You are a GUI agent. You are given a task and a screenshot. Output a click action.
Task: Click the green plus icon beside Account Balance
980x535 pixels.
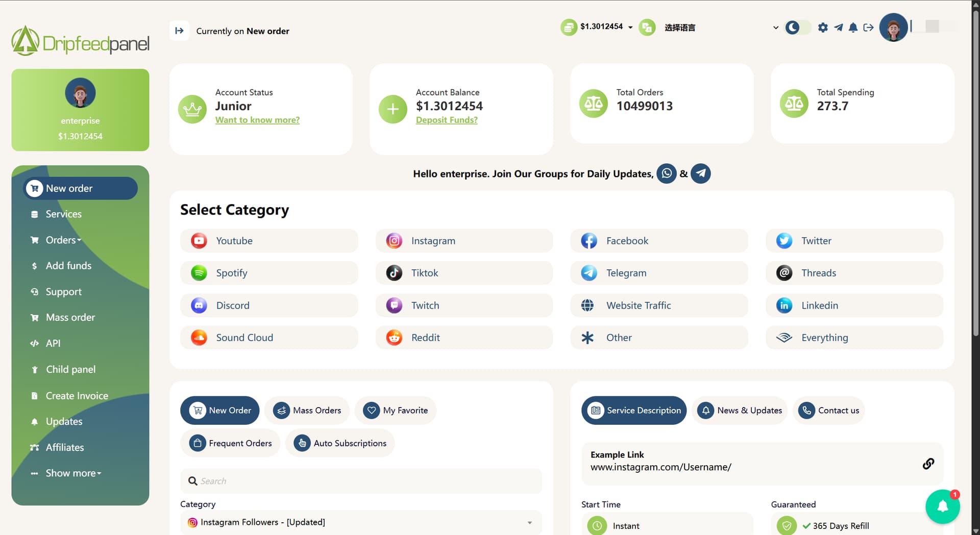click(393, 109)
